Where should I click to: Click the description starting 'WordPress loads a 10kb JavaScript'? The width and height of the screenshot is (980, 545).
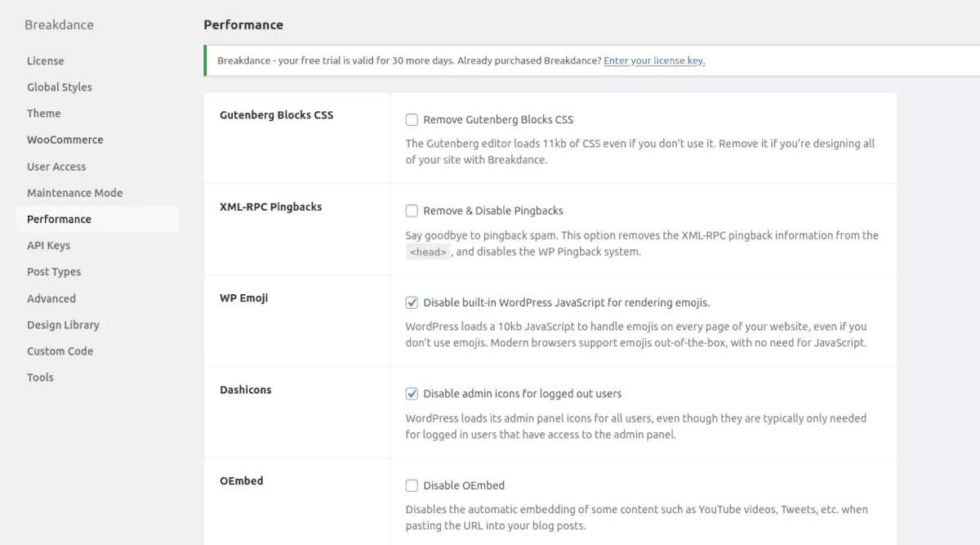tap(636, 335)
